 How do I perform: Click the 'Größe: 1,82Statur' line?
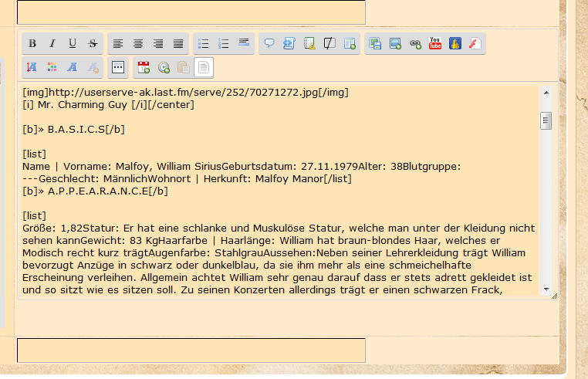tap(279, 228)
